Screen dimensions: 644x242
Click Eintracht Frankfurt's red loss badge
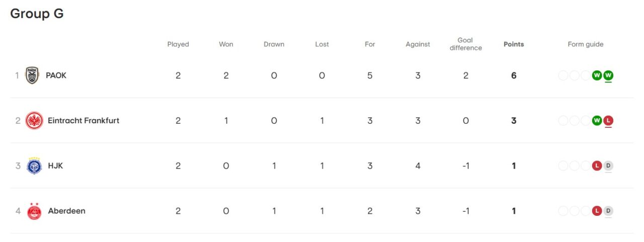point(608,121)
